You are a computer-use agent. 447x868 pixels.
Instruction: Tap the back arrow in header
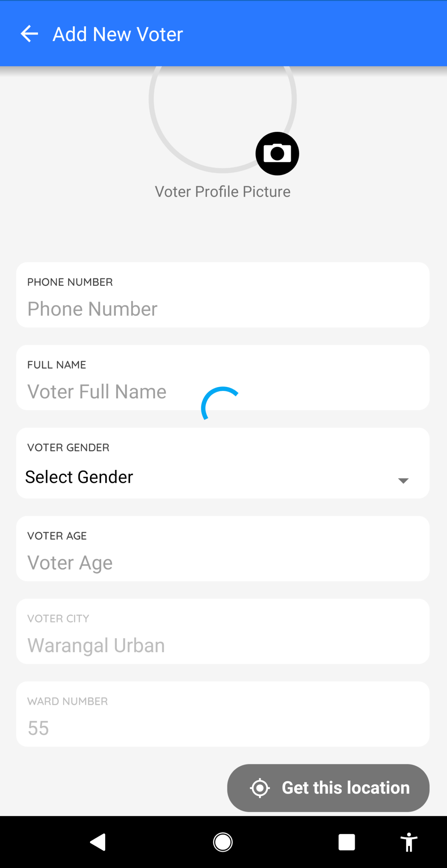(x=29, y=34)
